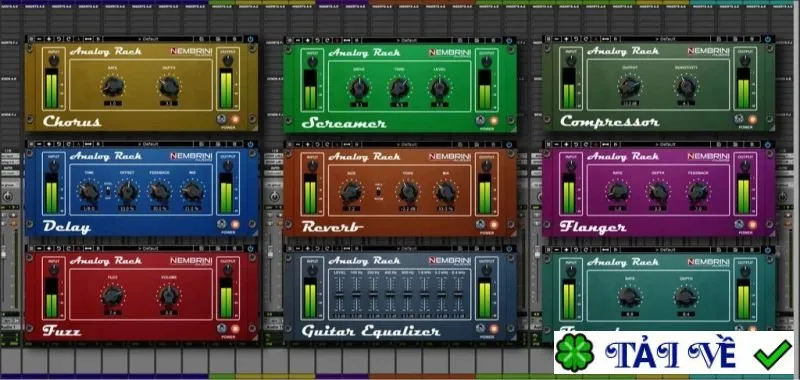This screenshot has height=380, width=800.
Task: Toggle the blue bypass power icon above Delay
Action: [250, 144]
